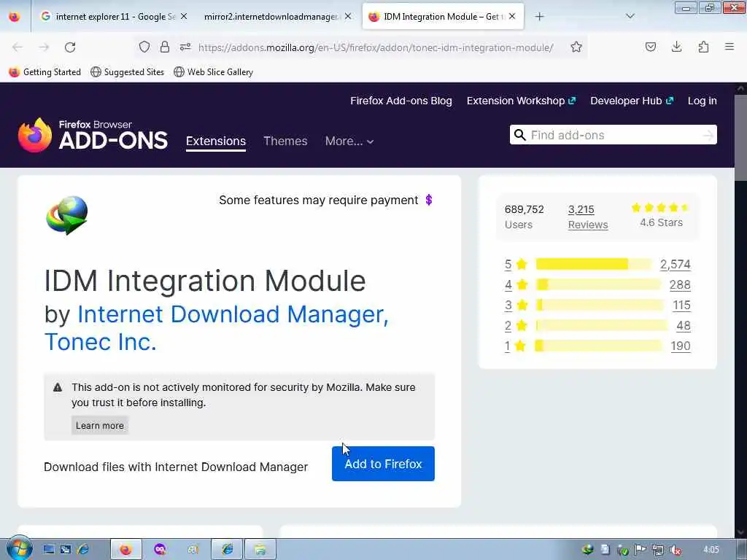Open the file explorer taskbar button

(x=260, y=550)
